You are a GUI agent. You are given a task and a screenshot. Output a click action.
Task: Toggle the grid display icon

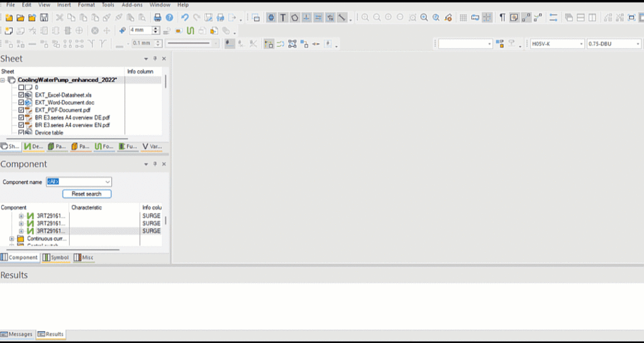463,18
